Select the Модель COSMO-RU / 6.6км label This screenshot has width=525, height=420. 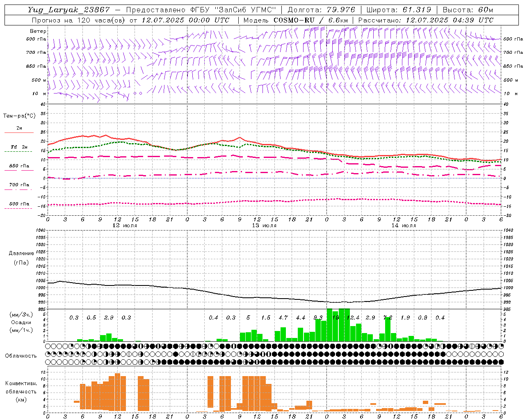click(x=296, y=20)
